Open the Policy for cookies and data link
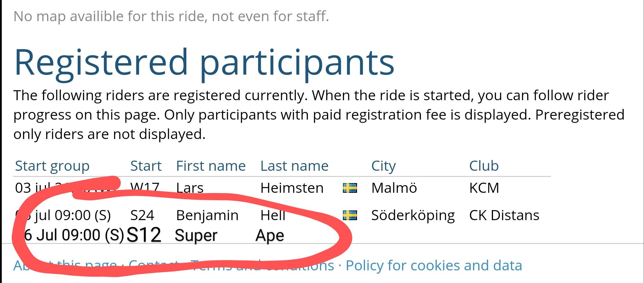Screen dimensions: 644x283 (x=434, y=266)
